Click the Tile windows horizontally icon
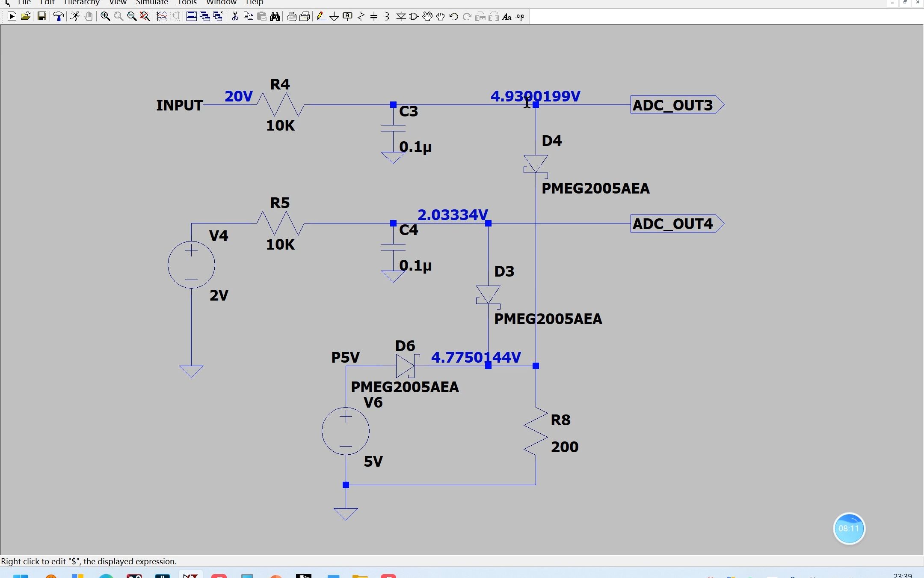 click(x=192, y=17)
